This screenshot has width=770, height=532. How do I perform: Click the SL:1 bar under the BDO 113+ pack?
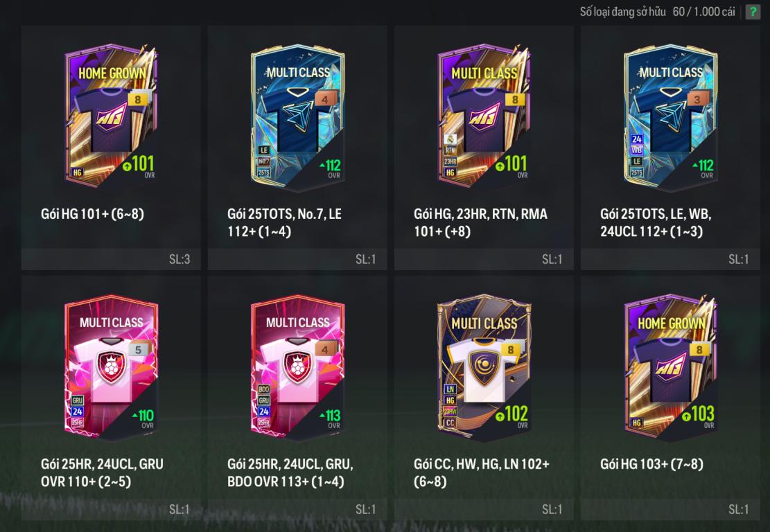click(297, 509)
